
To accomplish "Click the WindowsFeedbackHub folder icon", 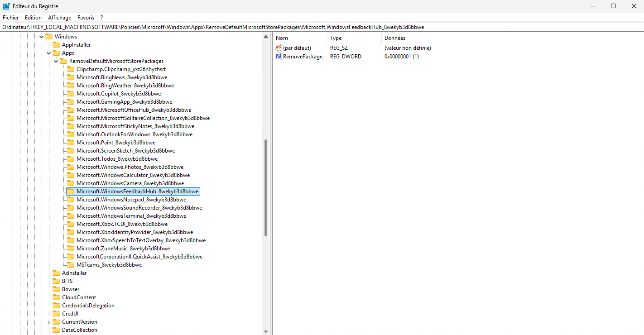I will 71,191.
